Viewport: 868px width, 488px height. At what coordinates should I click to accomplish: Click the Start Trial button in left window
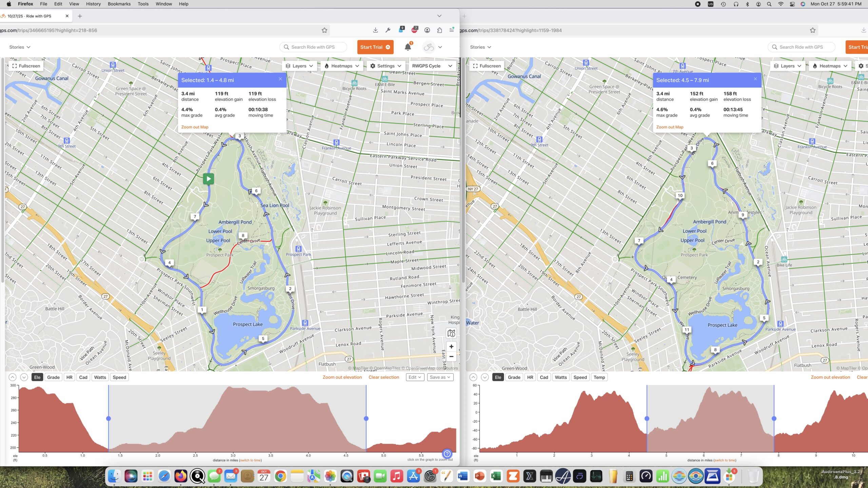[x=375, y=47]
